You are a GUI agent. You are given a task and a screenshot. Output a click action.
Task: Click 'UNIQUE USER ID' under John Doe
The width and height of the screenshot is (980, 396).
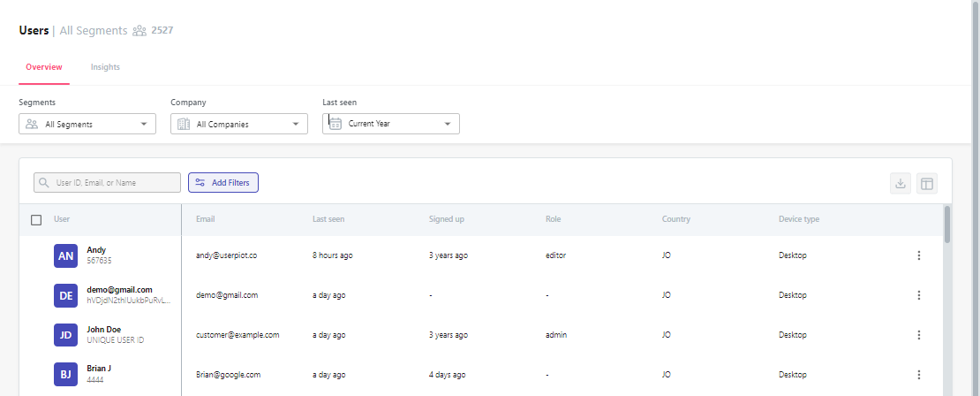116,340
